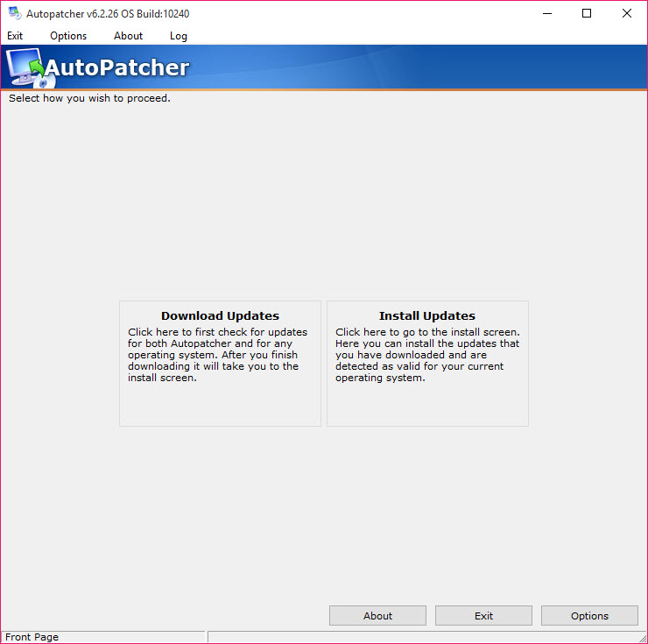The image size is (648, 644).
Task: Open the About menu in the menu bar
Action: (x=128, y=36)
